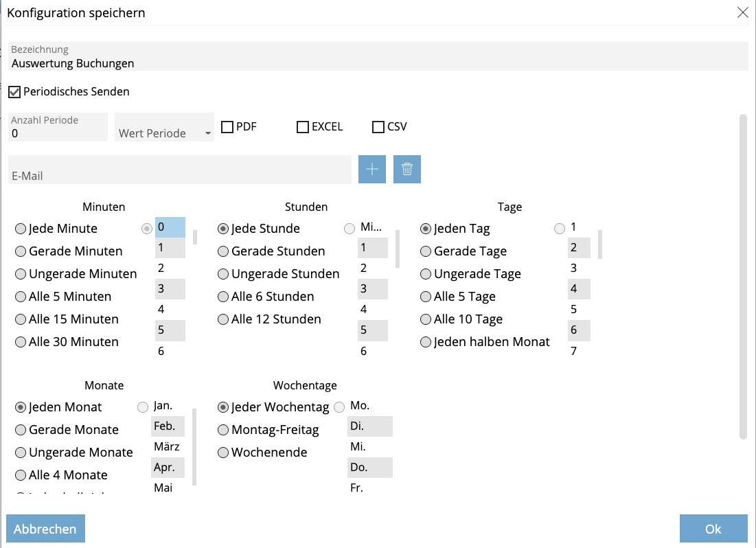Viewport: 756px width, 548px height.
Task: Tick the EXCEL format checkbox
Action: click(x=303, y=127)
